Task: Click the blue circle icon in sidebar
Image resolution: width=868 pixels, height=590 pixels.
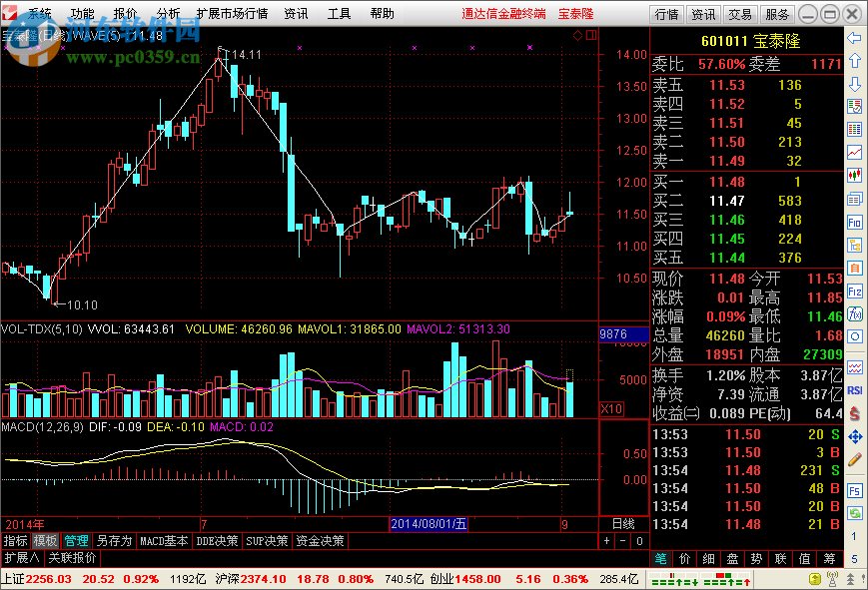Action: click(854, 336)
